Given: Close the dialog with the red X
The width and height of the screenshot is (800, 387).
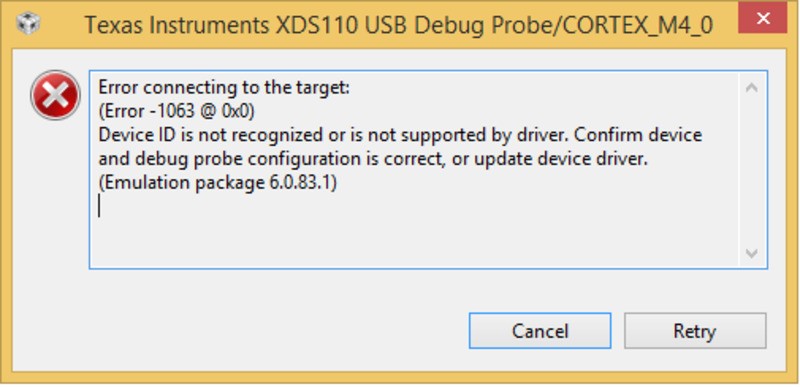Looking at the screenshot, I should pyautogui.click(x=763, y=19).
